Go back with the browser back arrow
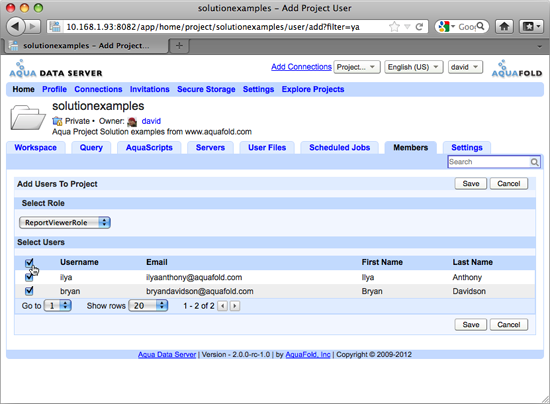The height and width of the screenshot is (404, 550). (15, 26)
